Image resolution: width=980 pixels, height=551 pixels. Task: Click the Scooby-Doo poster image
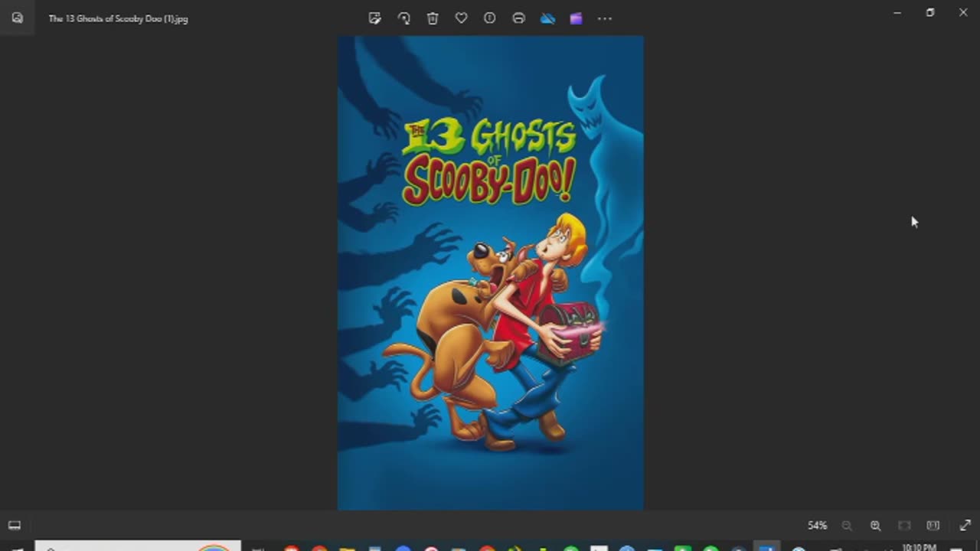491,272
